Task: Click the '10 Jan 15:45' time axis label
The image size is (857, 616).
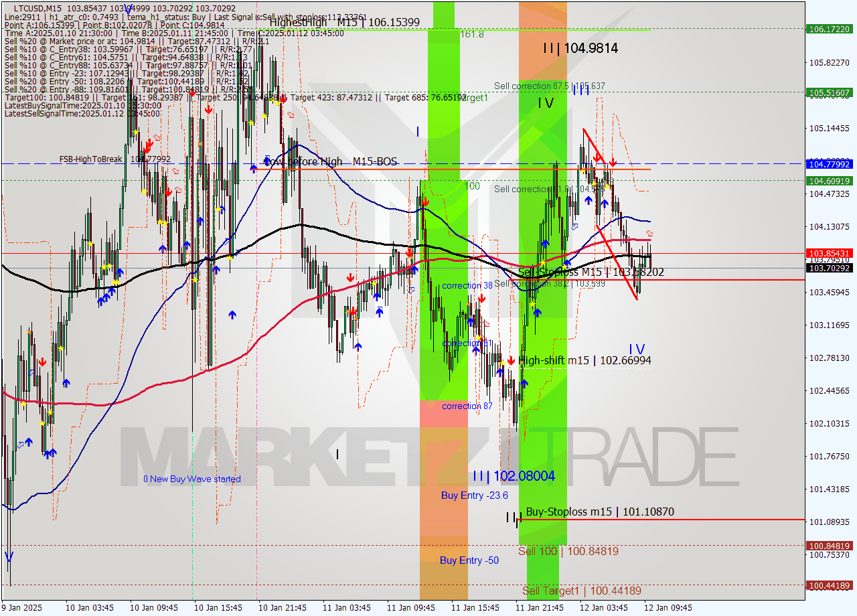Action: [218, 608]
